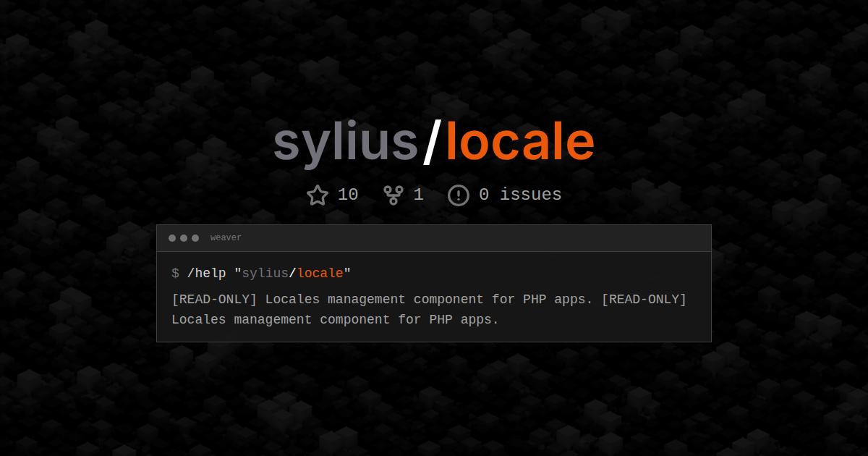Click the fork count '1'
This screenshot has height=456, width=868.
(418, 195)
